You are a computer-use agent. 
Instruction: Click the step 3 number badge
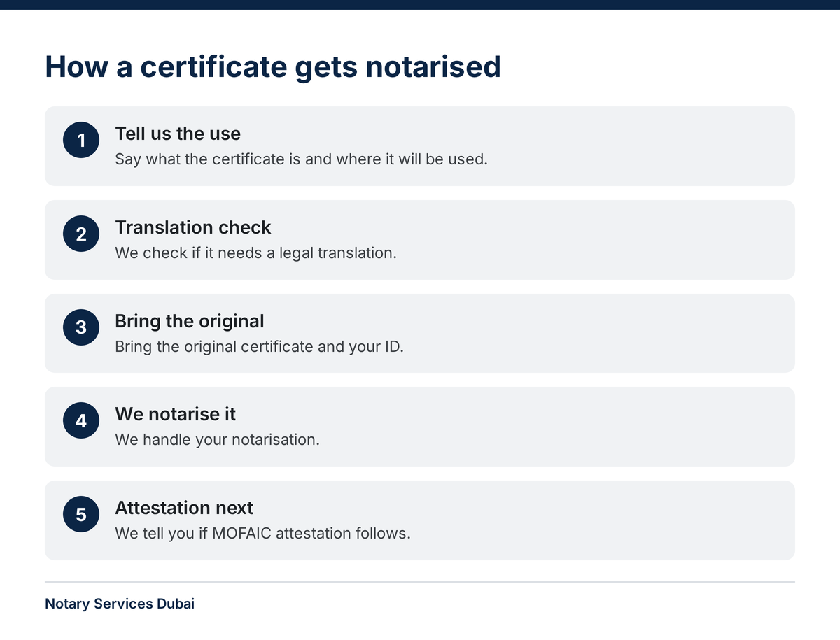[81, 327]
